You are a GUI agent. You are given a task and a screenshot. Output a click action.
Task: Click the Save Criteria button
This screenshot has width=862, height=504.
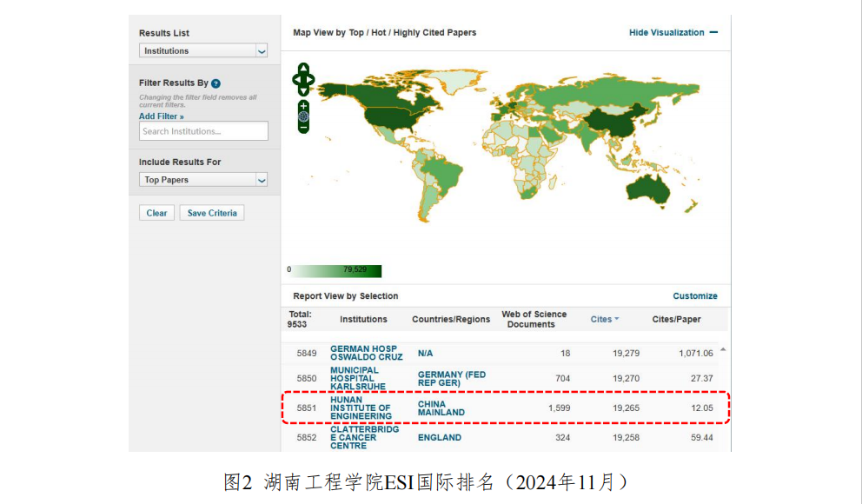click(212, 213)
